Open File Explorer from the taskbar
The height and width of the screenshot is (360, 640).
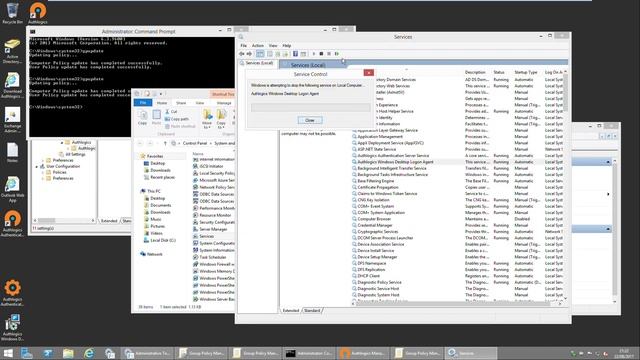coord(68,353)
